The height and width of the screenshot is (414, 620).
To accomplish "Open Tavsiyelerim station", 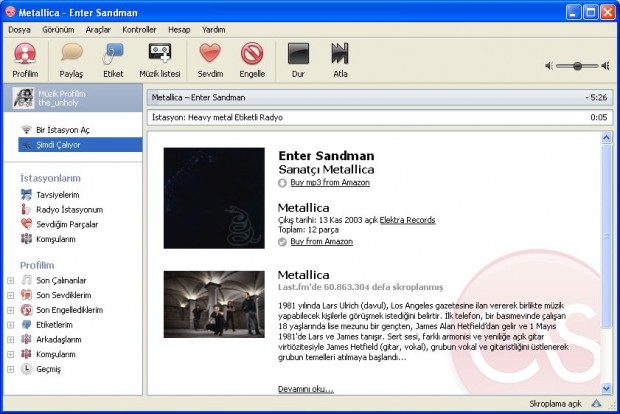I will click(x=58, y=195).
